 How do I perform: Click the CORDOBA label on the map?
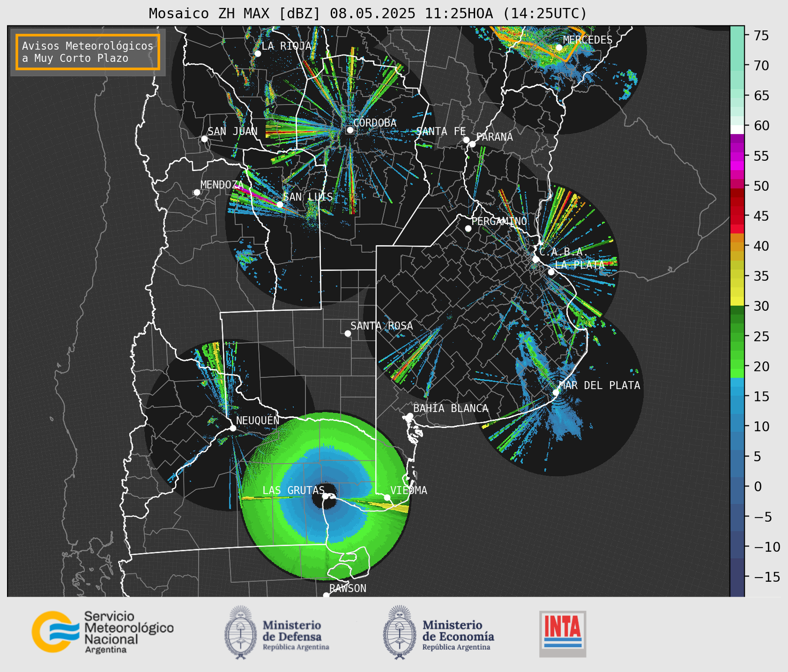[x=375, y=123]
